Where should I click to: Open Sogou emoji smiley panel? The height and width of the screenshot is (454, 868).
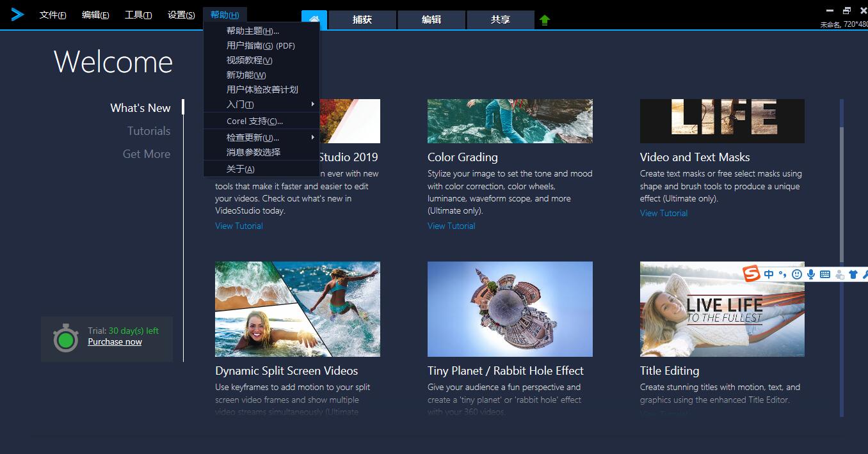(x=797, y=274)
